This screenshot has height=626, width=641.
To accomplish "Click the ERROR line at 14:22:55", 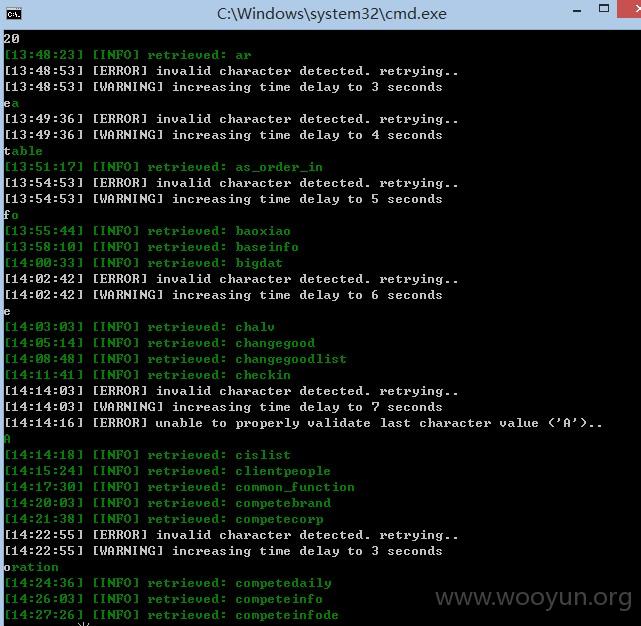I will coord(231,535).
